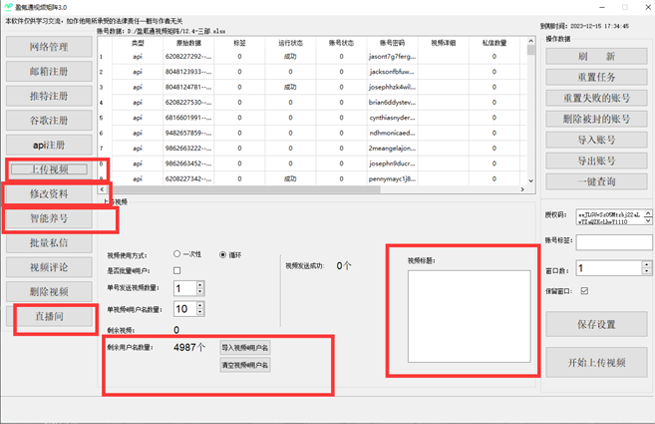Decrease 单视频@用户名数量 with the down arrow

point(199,313)
